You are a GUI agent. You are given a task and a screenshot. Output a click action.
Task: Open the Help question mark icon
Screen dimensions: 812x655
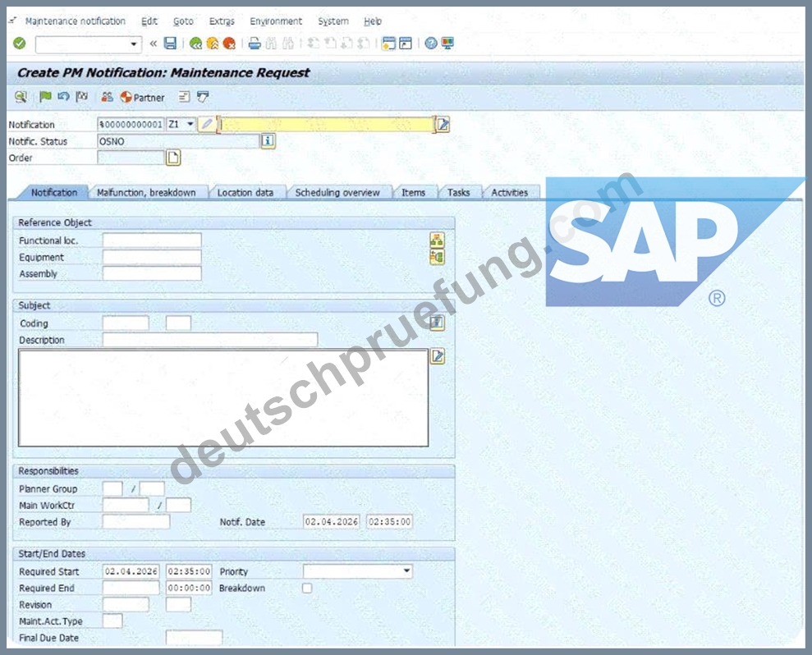[x=431, y=44]
